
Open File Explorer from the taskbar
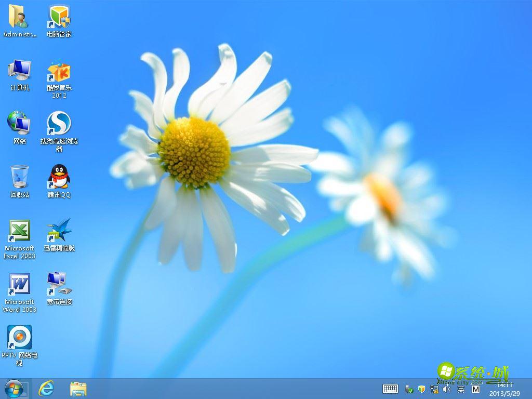coord(79,389)
